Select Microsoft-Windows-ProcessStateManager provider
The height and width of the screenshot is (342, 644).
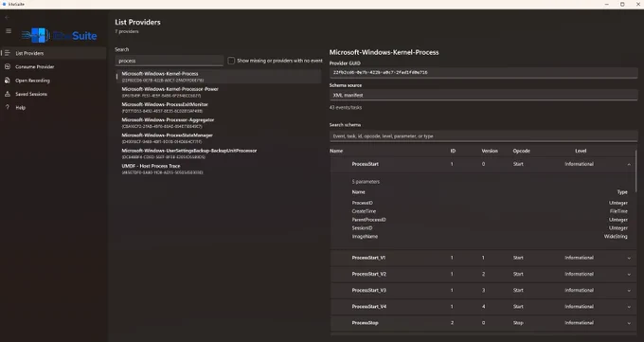[219, 138]
